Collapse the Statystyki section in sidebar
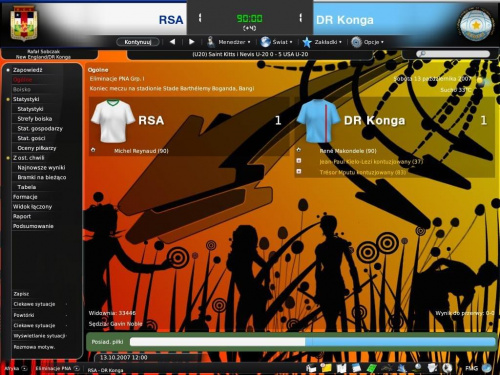 (8, 99)
